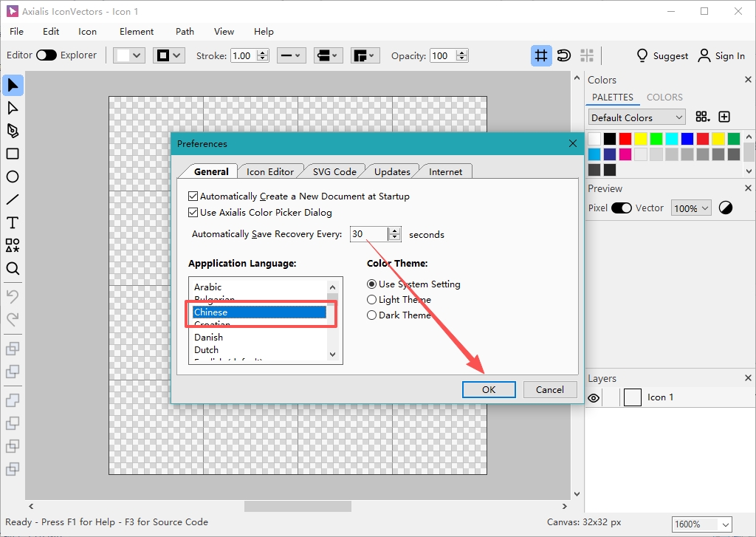756x537 pixels.
Task: Click the first overlapping squares path icon below Redo
Action: 13,349
